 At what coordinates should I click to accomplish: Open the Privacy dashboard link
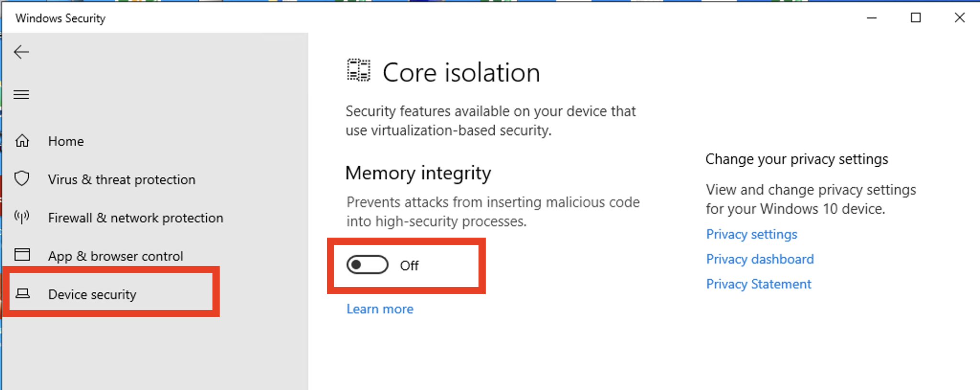(x=760, y=259)
